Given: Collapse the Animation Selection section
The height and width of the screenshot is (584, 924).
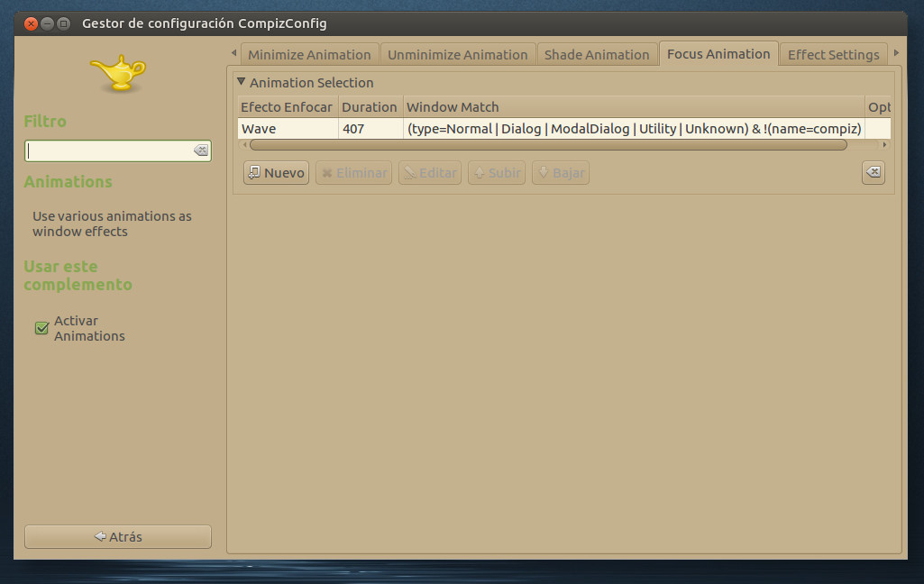Looking at the screenshot, I should pyautogui.click(x=241, y=82).
